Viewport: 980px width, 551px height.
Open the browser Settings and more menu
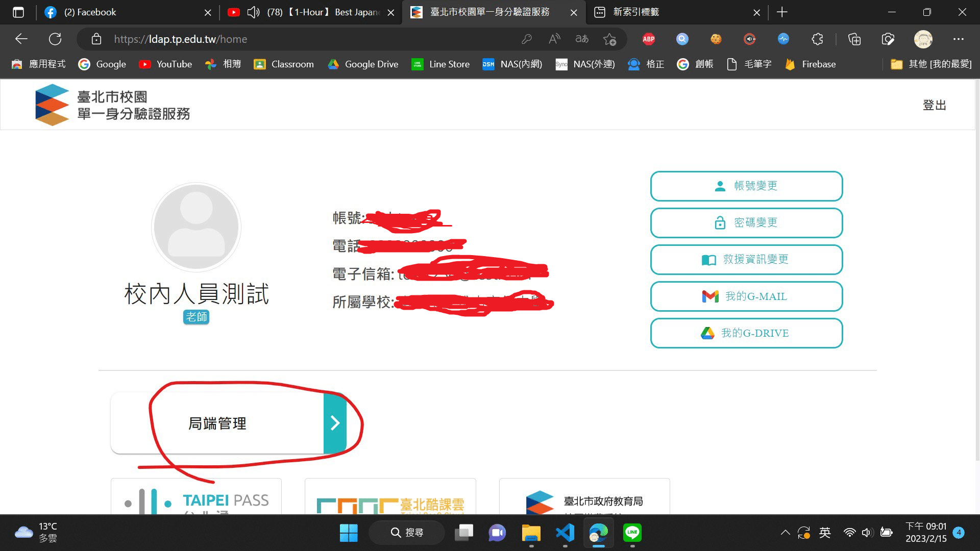tap(958, 39)
